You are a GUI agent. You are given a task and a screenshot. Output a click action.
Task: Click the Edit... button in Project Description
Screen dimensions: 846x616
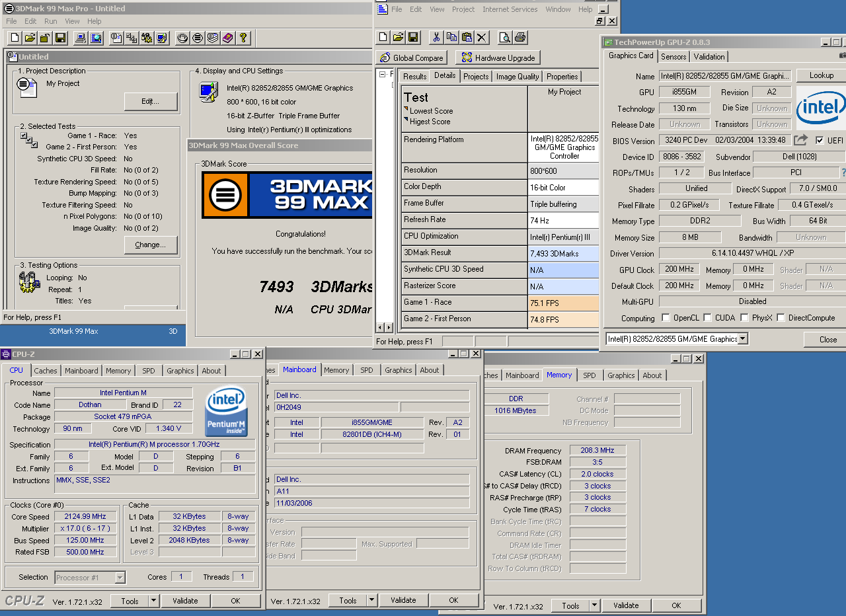tap(151, 101)
